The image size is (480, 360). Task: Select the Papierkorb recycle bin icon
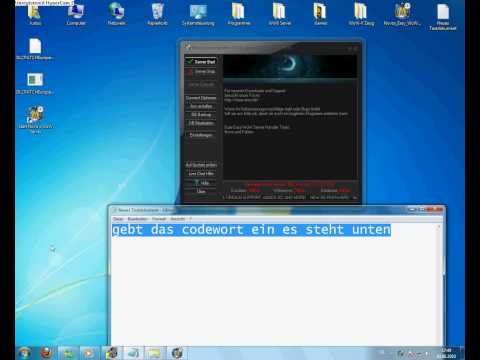point(157,14)
